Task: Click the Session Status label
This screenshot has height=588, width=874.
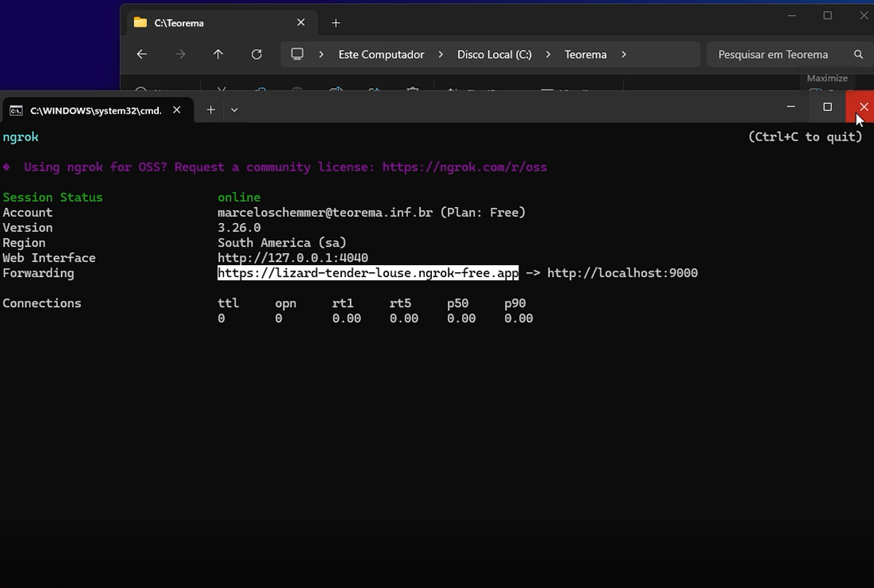Action: (52, 198)
